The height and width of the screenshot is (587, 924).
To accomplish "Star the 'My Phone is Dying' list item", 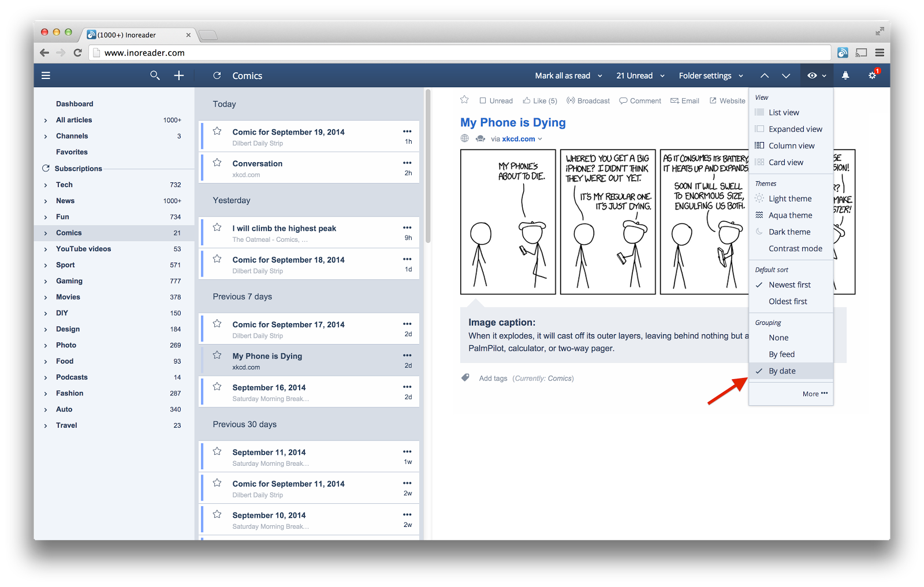I will coord(217,355).
